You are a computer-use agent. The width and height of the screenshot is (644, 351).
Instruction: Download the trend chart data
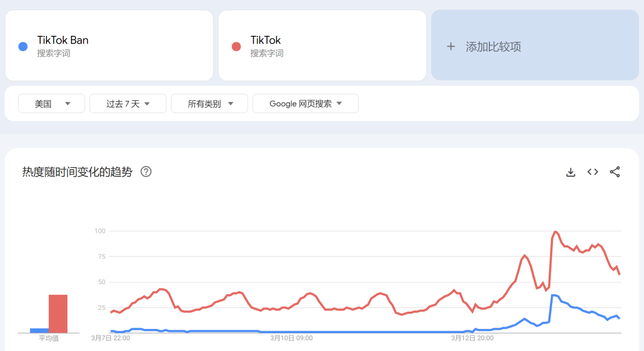coord(571,172)
